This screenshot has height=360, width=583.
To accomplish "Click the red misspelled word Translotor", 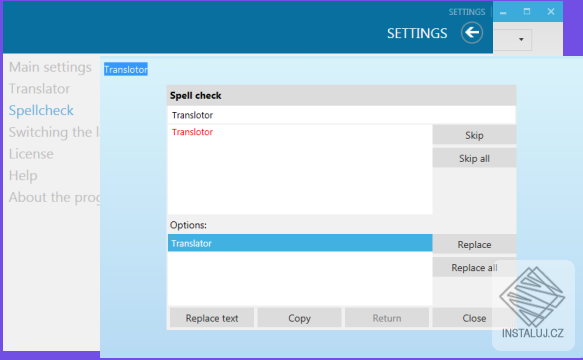I will click(x=192, y=132).
